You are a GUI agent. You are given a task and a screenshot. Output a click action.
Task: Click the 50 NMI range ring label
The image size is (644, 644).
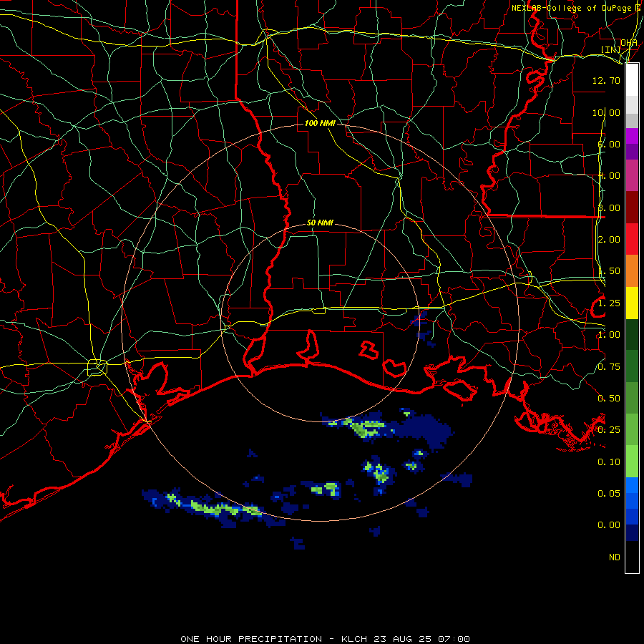[320, 223]
